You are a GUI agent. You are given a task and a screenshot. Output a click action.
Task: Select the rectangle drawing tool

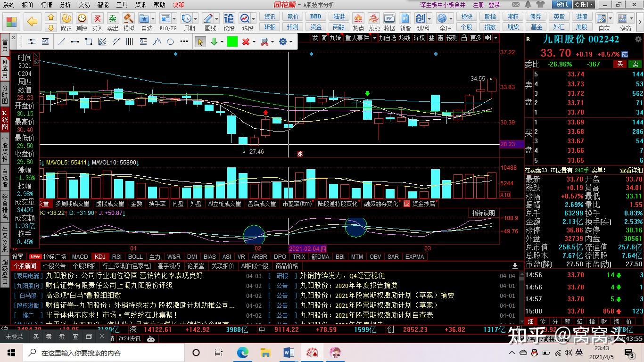[88, 41]
